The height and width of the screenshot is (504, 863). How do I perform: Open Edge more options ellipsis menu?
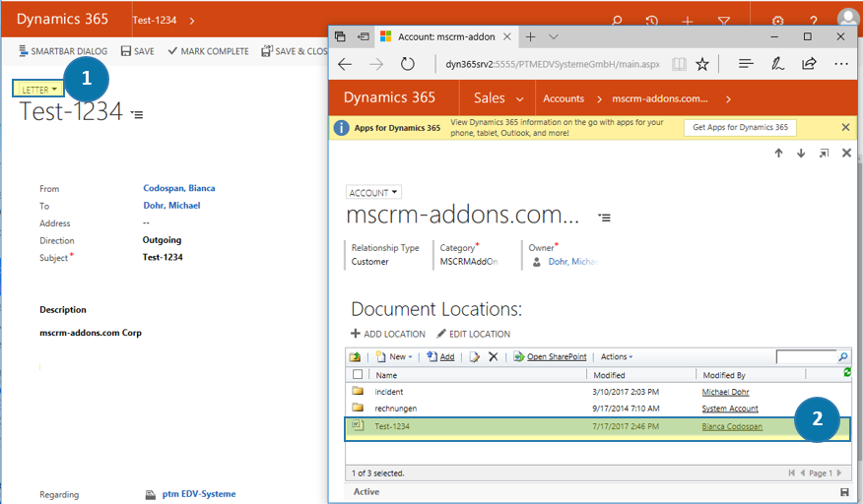(841, 64)
